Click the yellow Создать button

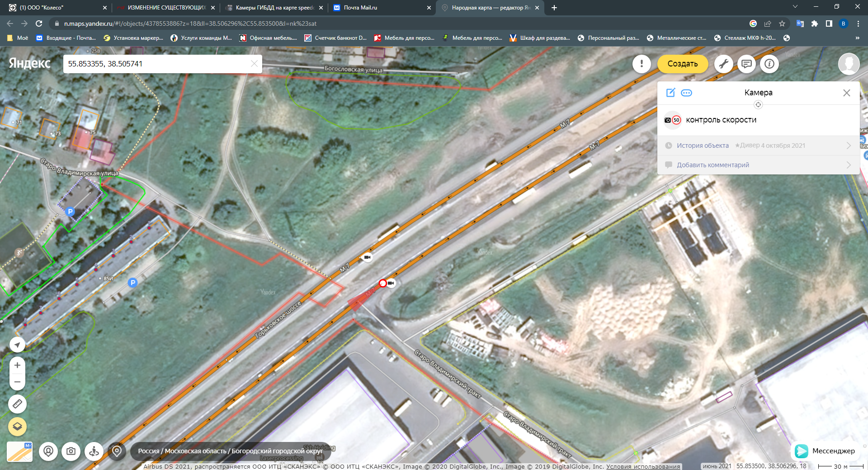(x=682, y=64)
